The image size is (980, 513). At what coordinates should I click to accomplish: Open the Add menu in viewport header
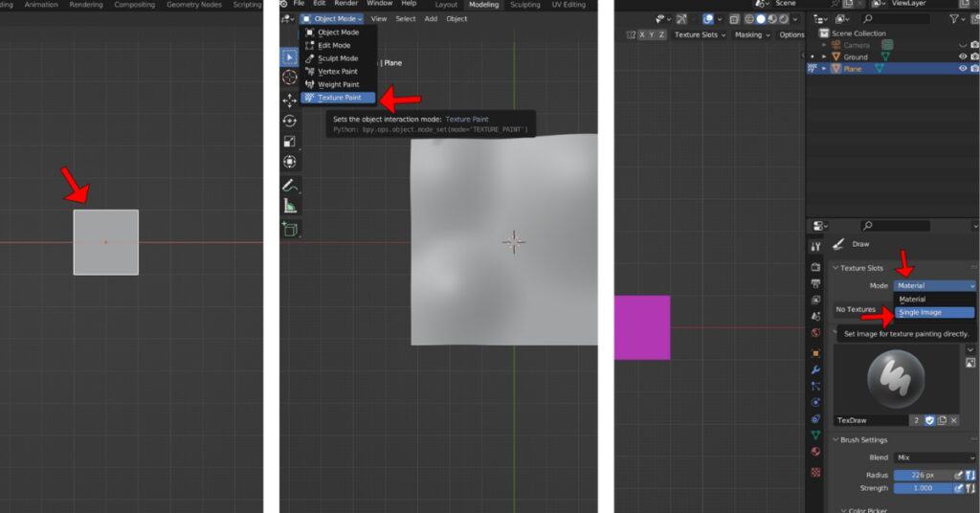pos(432,19)
